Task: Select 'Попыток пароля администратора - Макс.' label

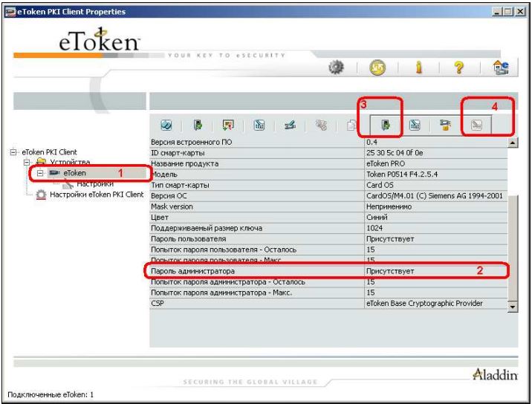Action: coord(221,293)
